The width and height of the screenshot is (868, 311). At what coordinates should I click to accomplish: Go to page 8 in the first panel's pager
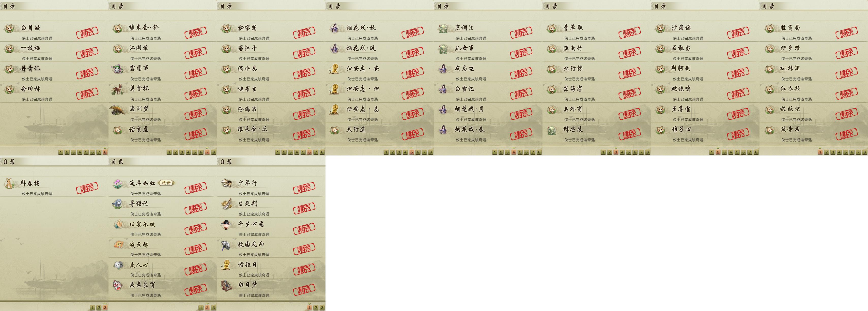tap(105, 152)
